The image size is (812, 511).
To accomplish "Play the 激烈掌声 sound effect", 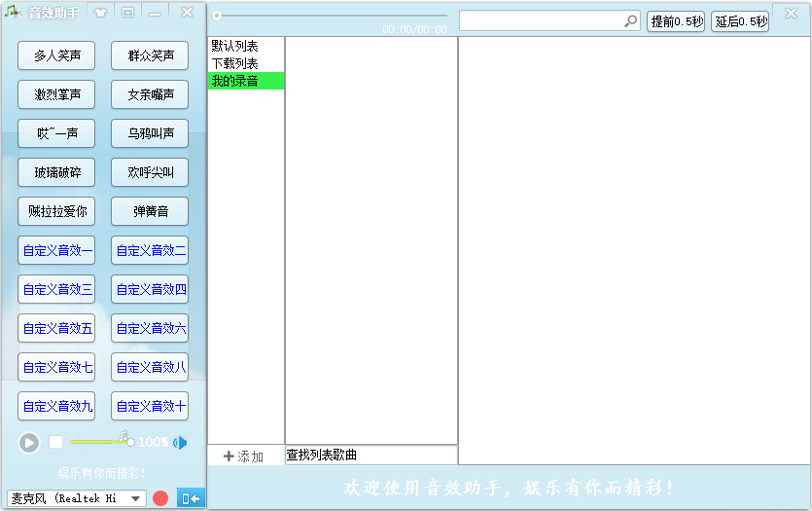I will [56, 94].
